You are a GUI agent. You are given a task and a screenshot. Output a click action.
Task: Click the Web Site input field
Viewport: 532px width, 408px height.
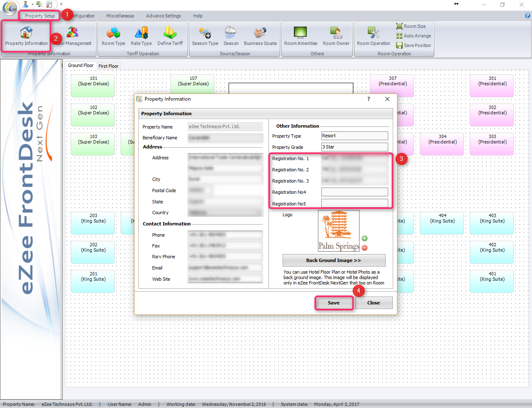pyautogui.click(x=225, y=279)
